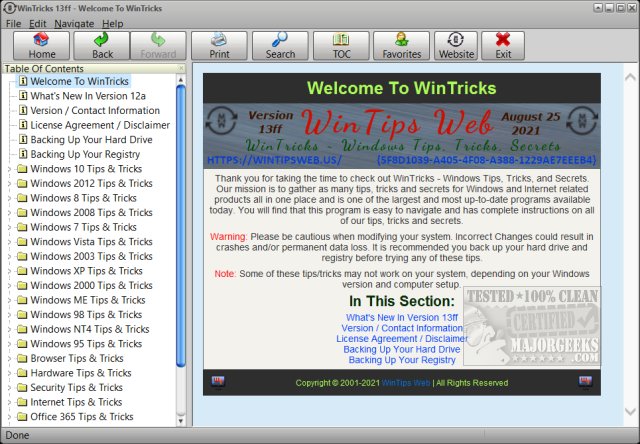Click the page icon next to Backing Up Your Registry
This screenshot has width=640, height=444.
tap(23, 154)
